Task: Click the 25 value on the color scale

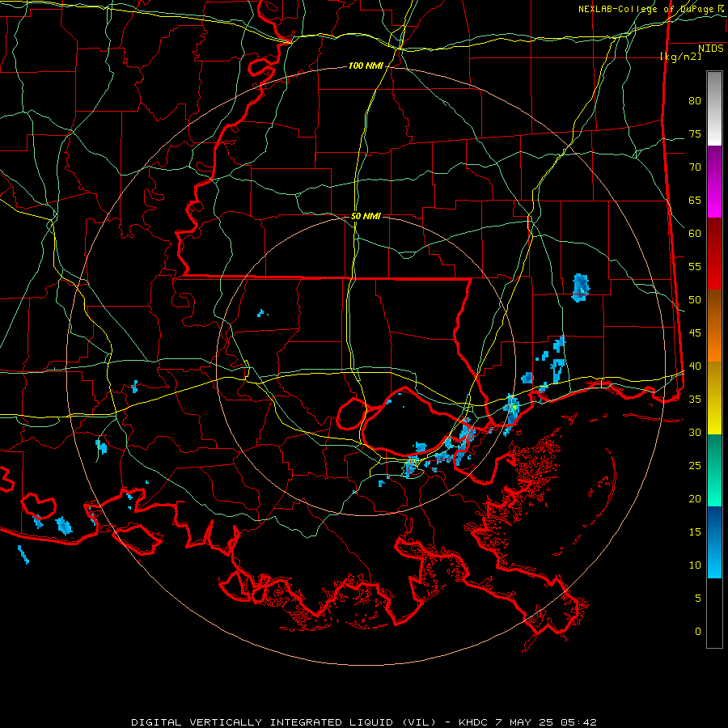Action: (695, 466)
